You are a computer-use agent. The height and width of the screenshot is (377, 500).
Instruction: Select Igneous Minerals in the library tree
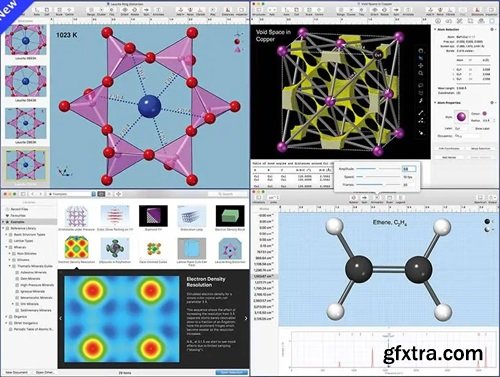[32, 291]
